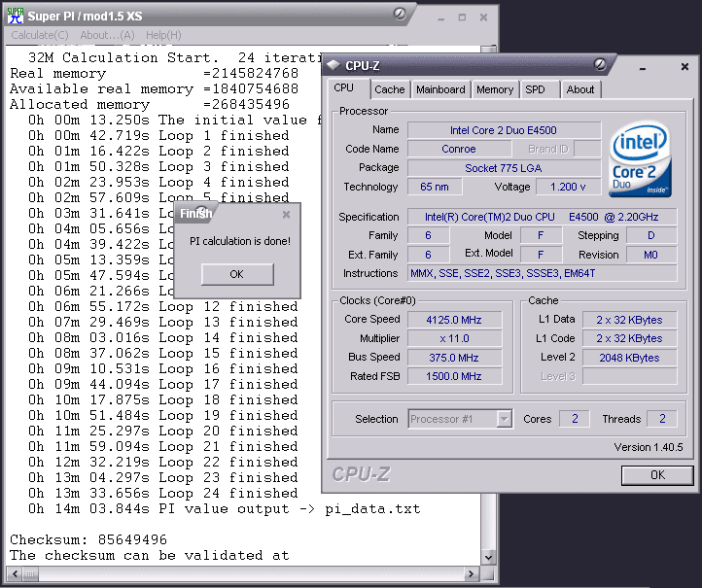Click the Brand ID field

point(587,149)
